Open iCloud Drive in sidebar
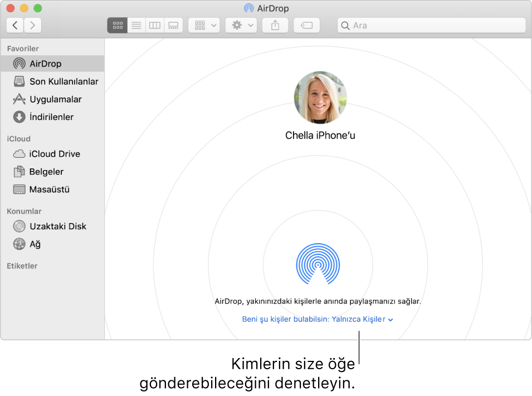This screenshot has width=532, height=396. click(x=52, y=154)
